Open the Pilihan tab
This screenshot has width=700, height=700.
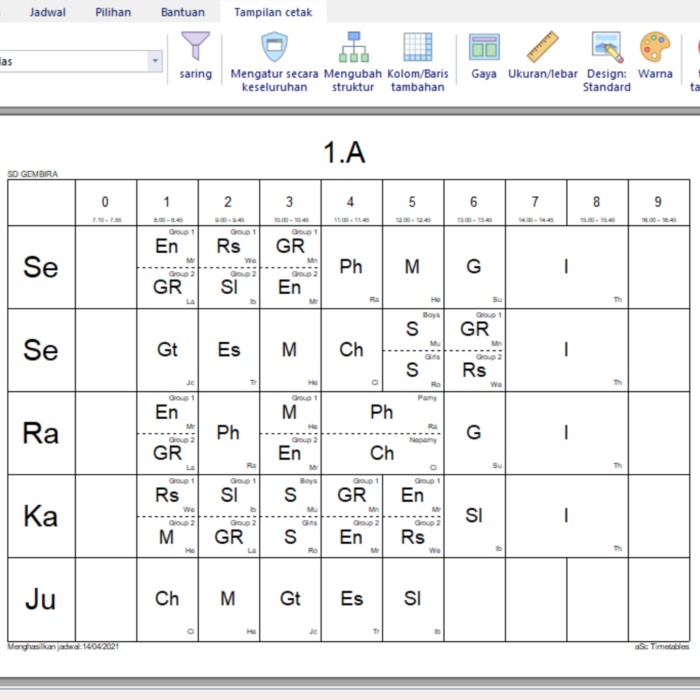pyautogui.click(x=113, y=12)
